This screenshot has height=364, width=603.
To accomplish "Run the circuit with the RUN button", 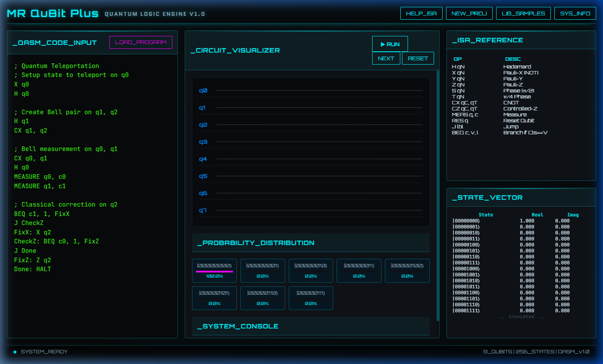I will click(390, 44).
